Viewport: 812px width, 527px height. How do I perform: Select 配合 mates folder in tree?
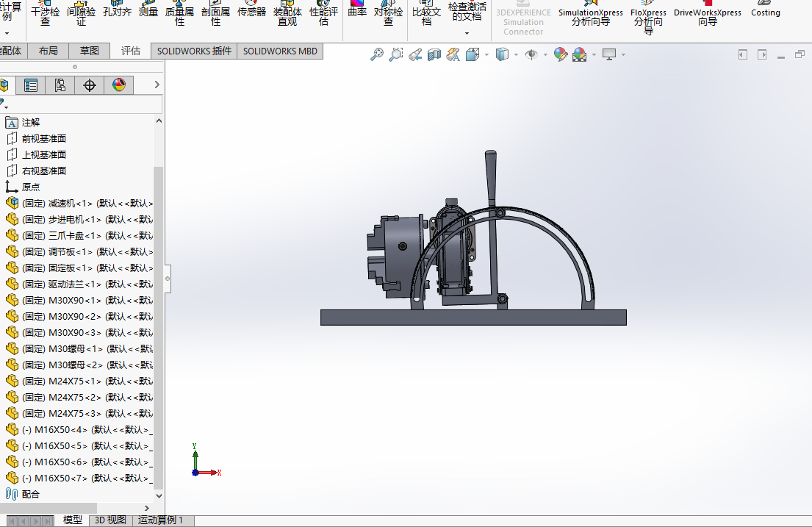[x=31, y=495]
